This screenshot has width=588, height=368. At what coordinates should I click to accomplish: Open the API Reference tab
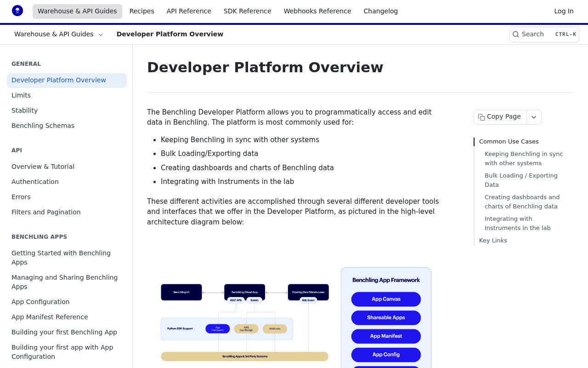189,11
